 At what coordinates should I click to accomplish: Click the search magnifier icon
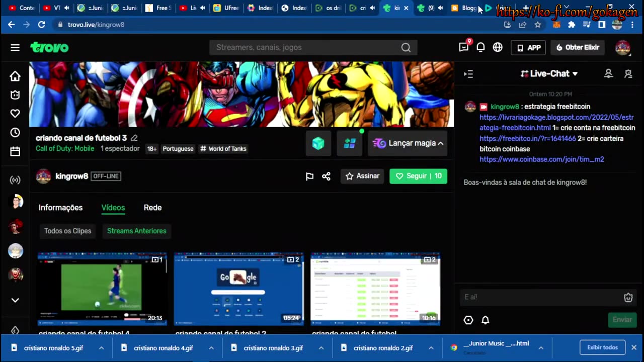(406, 48)
